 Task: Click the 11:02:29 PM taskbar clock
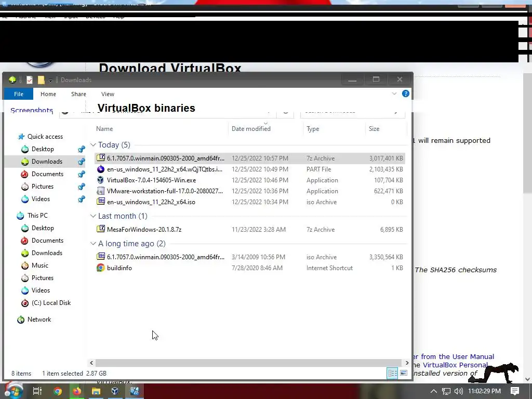(484, 391)
